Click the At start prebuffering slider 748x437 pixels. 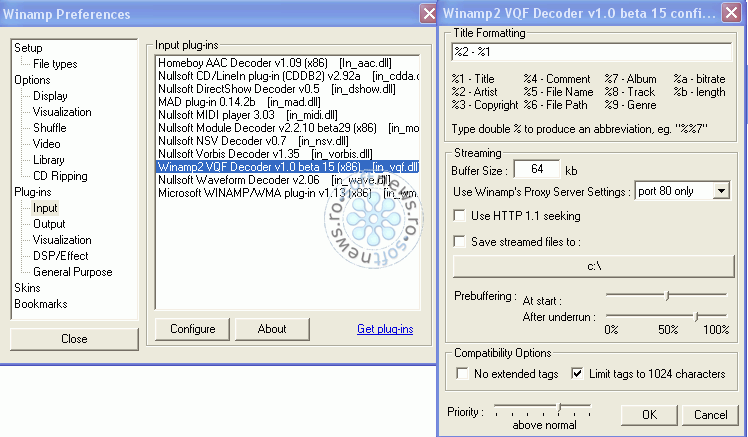pyautogui.click(x=666, y=295)
